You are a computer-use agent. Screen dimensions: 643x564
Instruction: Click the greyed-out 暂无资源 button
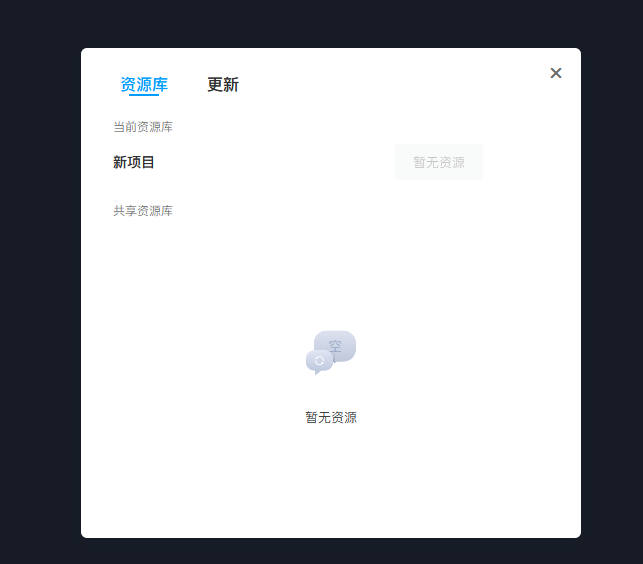(x=439, y=162)
